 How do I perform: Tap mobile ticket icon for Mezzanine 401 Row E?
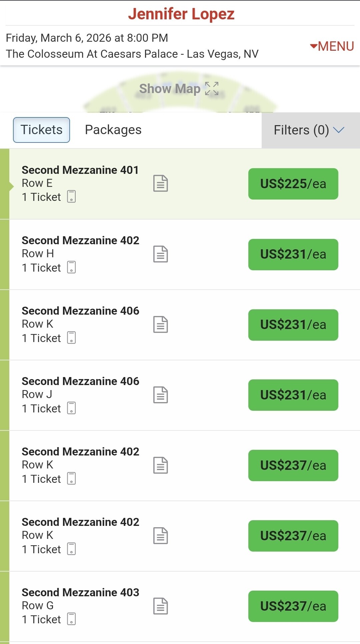point(71,197)
